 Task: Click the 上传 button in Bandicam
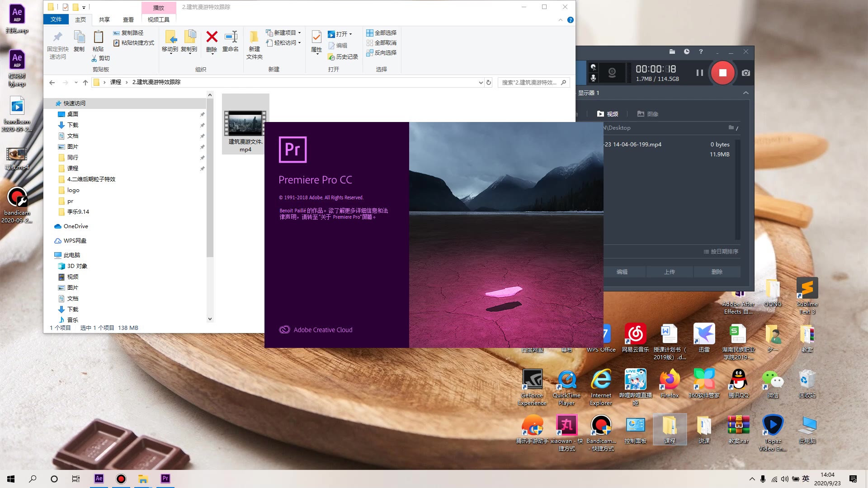coord(669,272)
